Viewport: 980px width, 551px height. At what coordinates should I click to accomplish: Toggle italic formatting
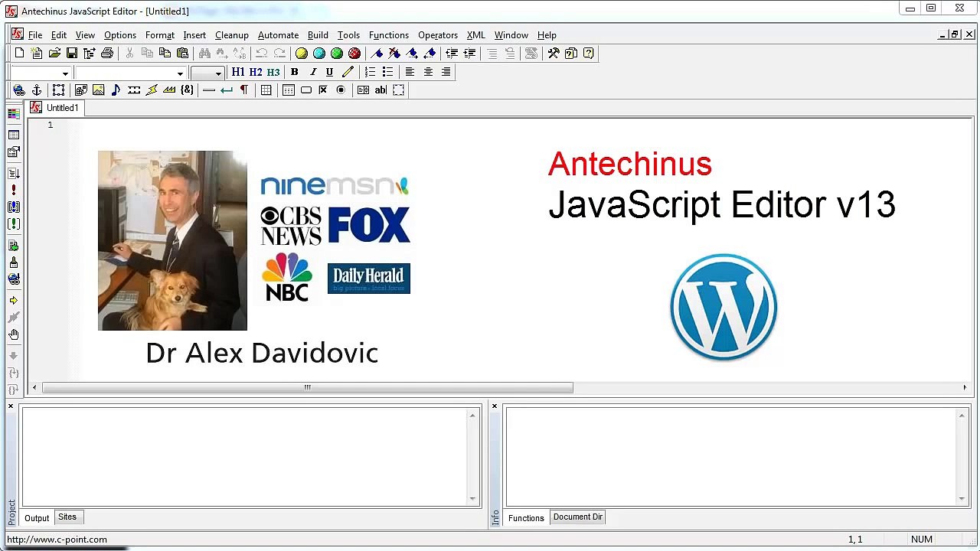coord(312,72)
